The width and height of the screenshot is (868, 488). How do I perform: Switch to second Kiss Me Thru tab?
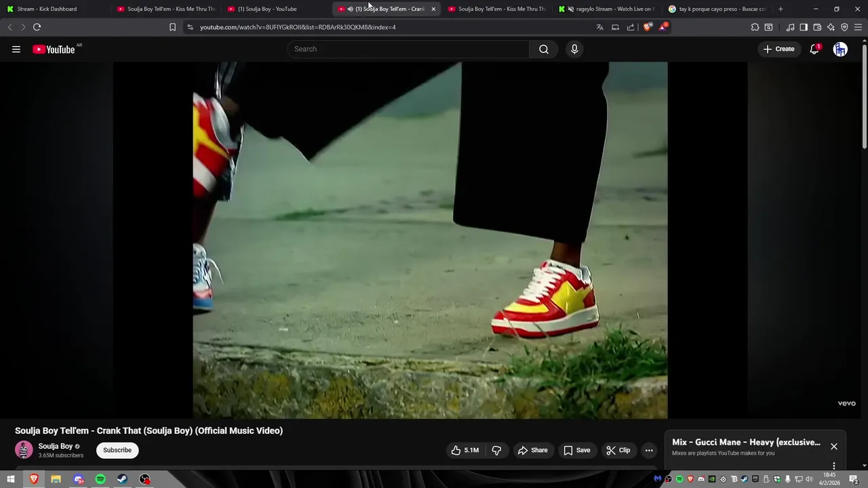pos(496,9)
